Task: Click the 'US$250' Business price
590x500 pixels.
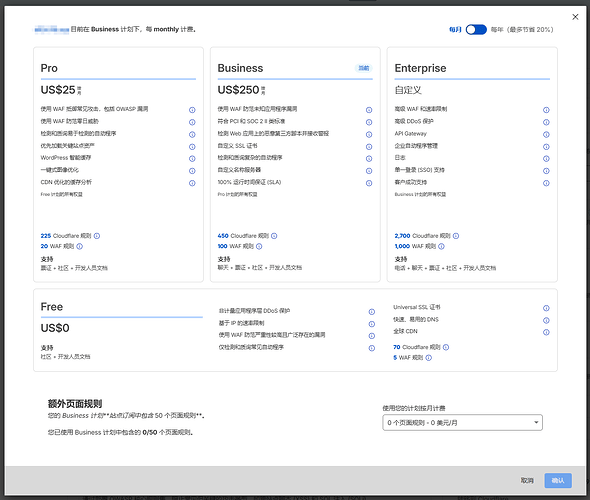Action: click(x=238, y=90)
